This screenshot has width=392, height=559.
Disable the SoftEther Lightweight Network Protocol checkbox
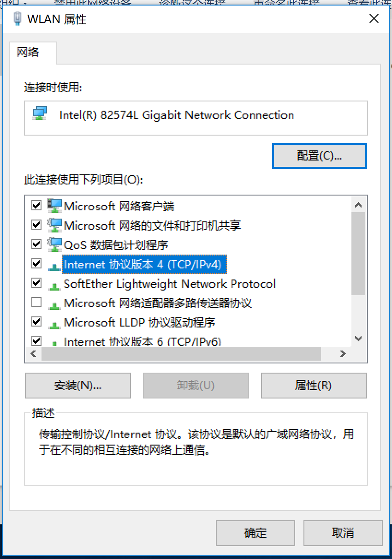click(36, 283)
